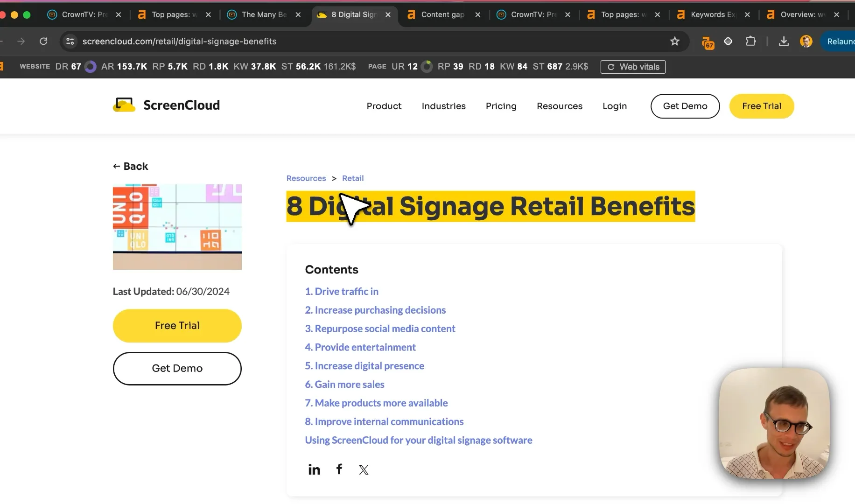This screenshot has width=855, height=504.
Task: Open the Chrome profile avatar
Action: tap(806, 42)
